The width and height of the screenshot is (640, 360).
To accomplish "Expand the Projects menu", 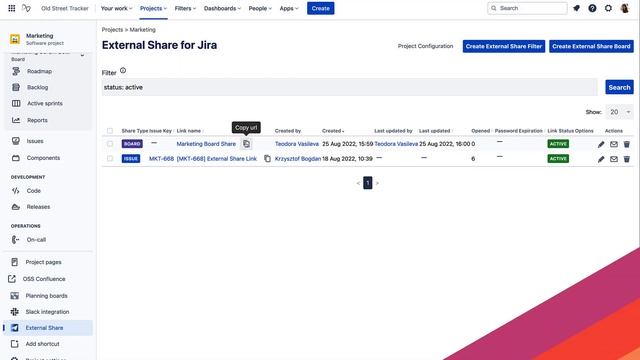I will coord(153,8).
